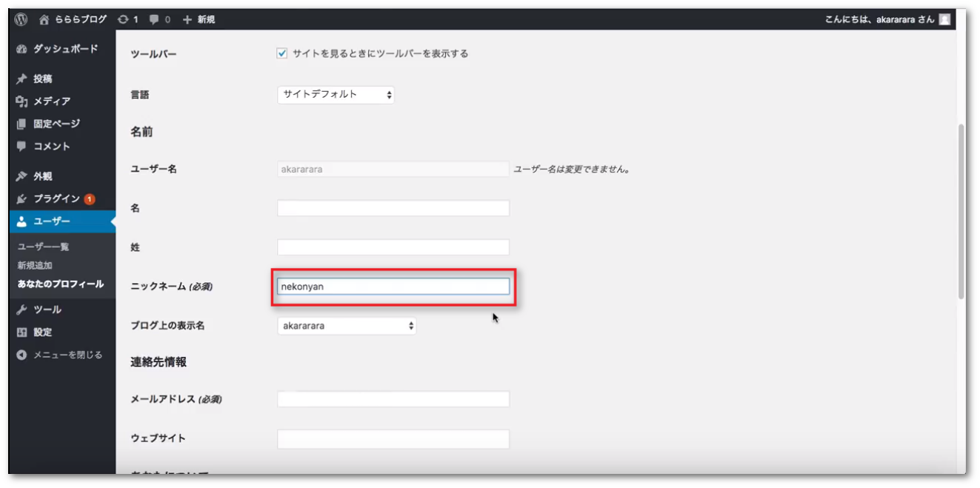
Task: Click the プラグイン plug icon
Action: (21, 199)
